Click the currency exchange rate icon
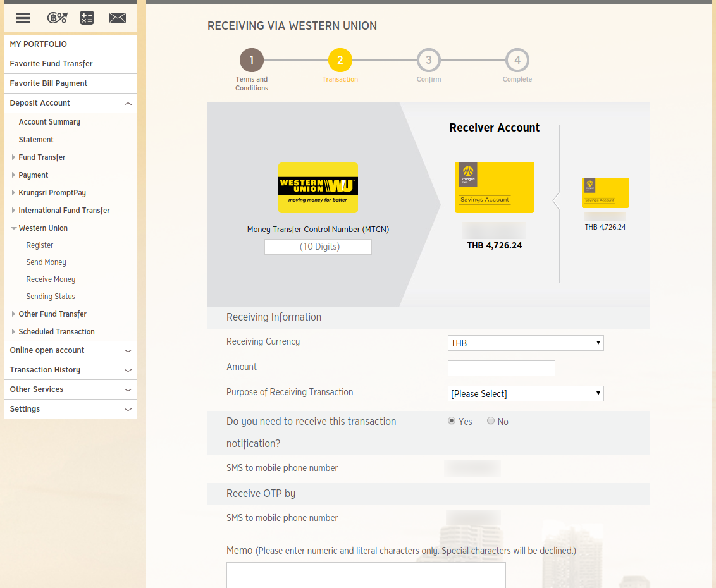The image size is (716, 588). (57, 18)
